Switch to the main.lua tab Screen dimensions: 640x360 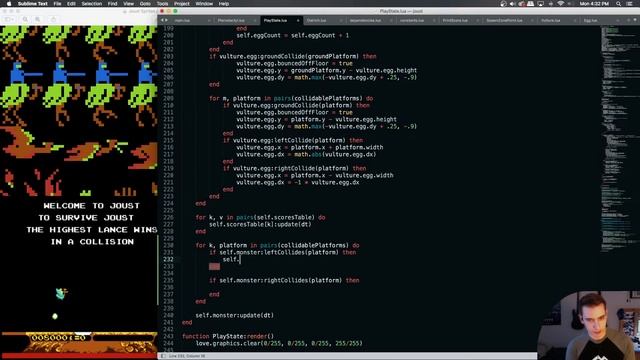point(182,20)
